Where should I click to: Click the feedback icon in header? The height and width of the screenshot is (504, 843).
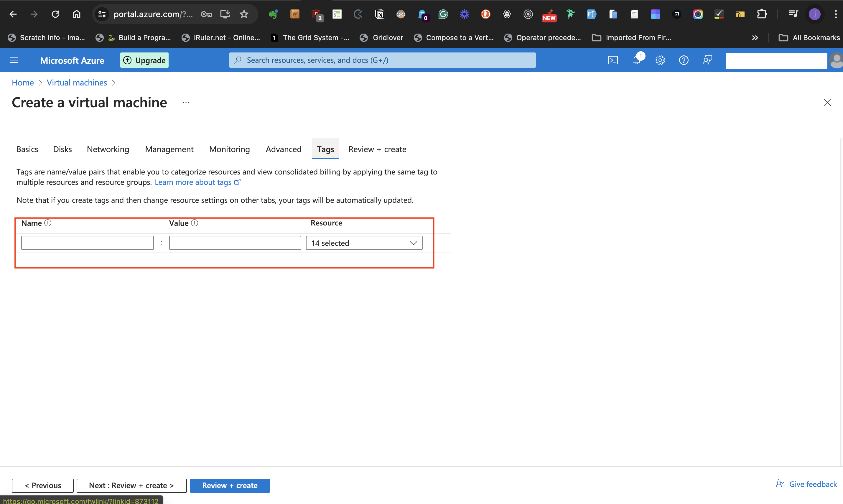707,60
